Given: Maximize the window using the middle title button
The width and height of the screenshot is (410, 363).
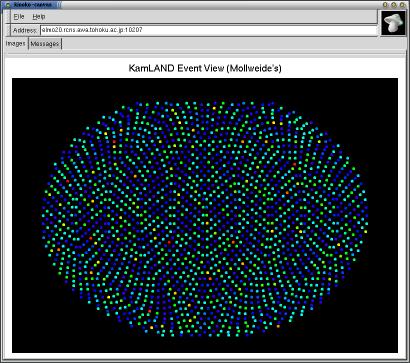Looking at the screenshot, I should coord(394,5).
